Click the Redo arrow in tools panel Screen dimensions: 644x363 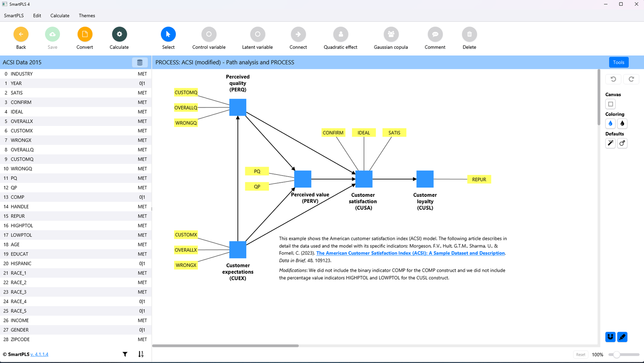pyautogui.click(x=631, y=79)
